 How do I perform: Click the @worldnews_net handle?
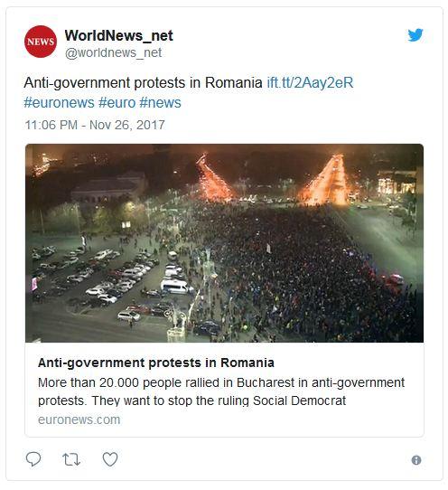(113, 52)
